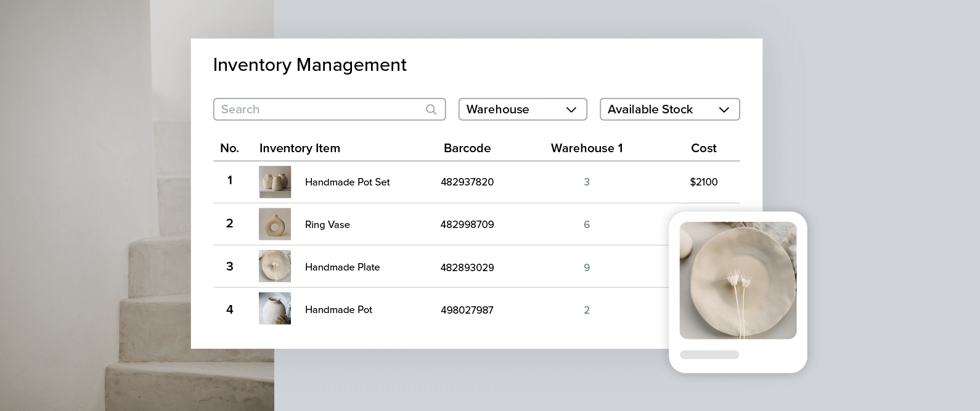Click the Available Stock chevron arrow
Screen dimensions: 980x411
click(724, 110)
